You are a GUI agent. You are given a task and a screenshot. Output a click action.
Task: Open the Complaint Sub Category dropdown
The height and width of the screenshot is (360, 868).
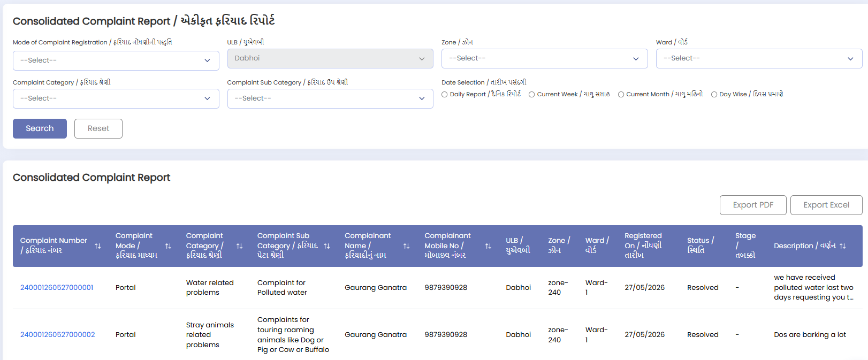click(330, 98)
